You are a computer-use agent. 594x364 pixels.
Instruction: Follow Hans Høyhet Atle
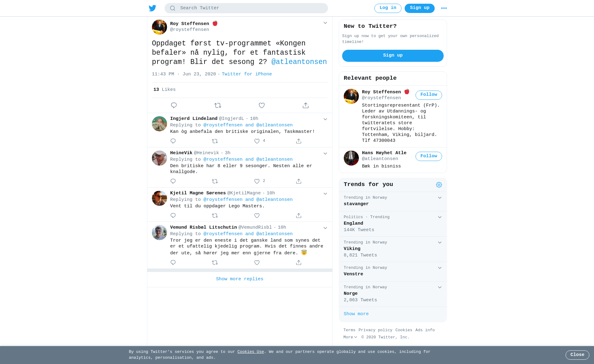click(429, 156)
